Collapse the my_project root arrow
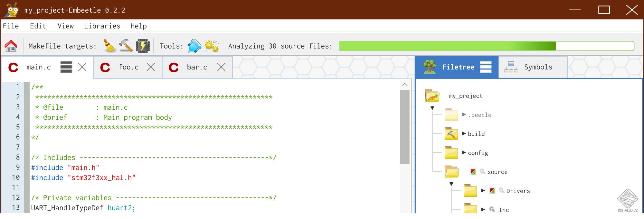The height and width of the screenshot is (219, 644). tap(432, 108)
